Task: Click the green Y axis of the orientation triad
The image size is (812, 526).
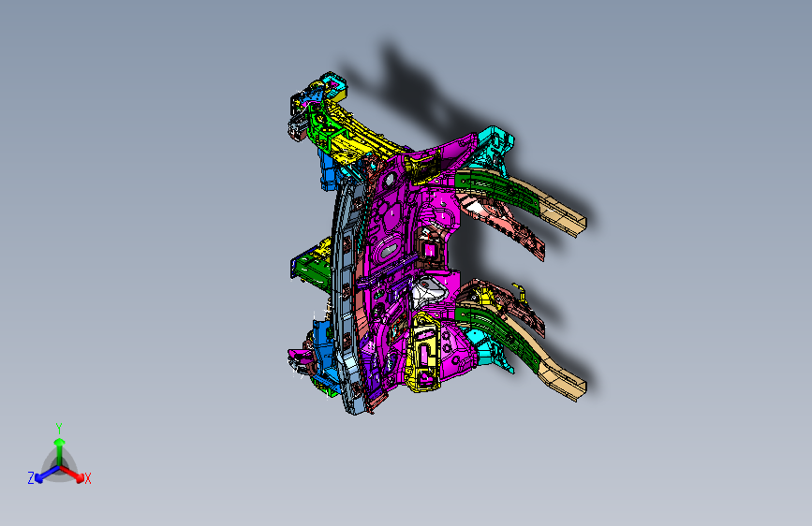Action: point(60,452)
